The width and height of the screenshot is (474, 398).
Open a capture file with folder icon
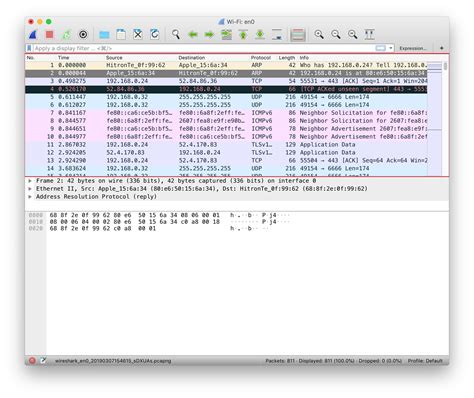104,34
